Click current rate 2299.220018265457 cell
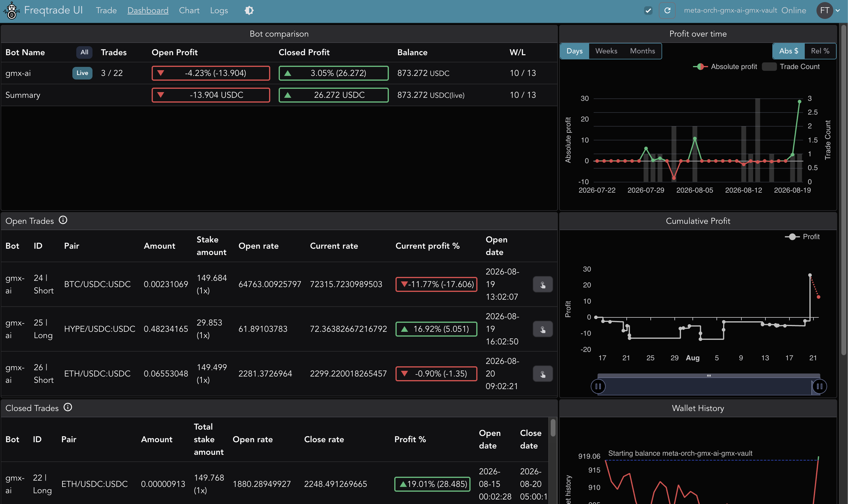The image size is (848, 504). (x=348, y=373)
